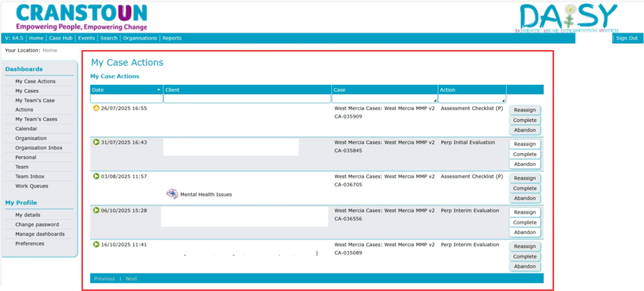Click the green play icon on 03/08/2025 row
The height and width of the screenshot is (291, 644).
click(x=96, y=177)
